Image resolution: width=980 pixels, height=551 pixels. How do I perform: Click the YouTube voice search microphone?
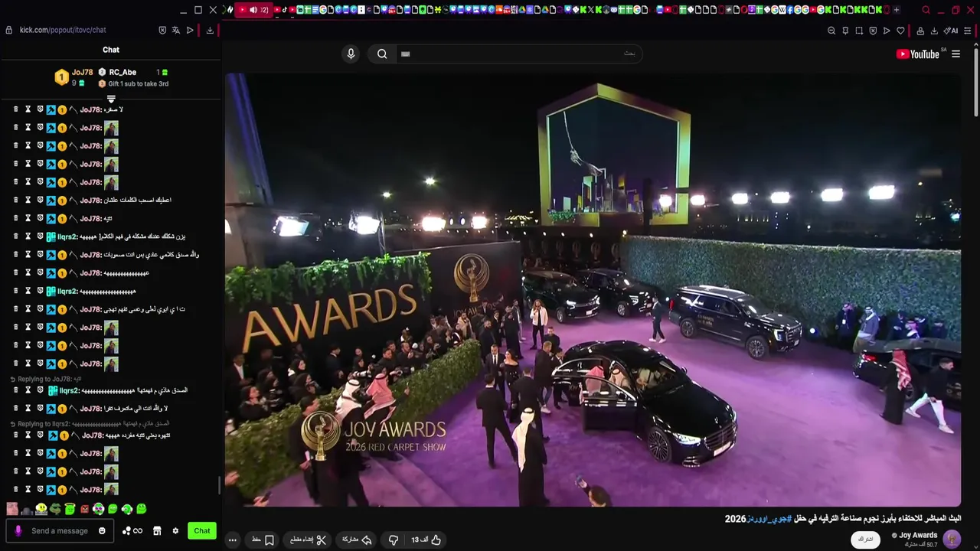click(x=351, y=54)
